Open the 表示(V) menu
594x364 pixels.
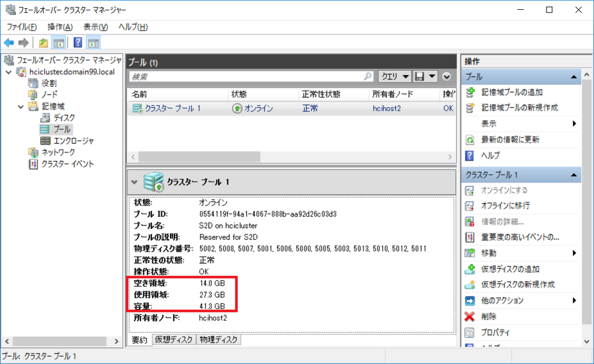coord(96,27)
